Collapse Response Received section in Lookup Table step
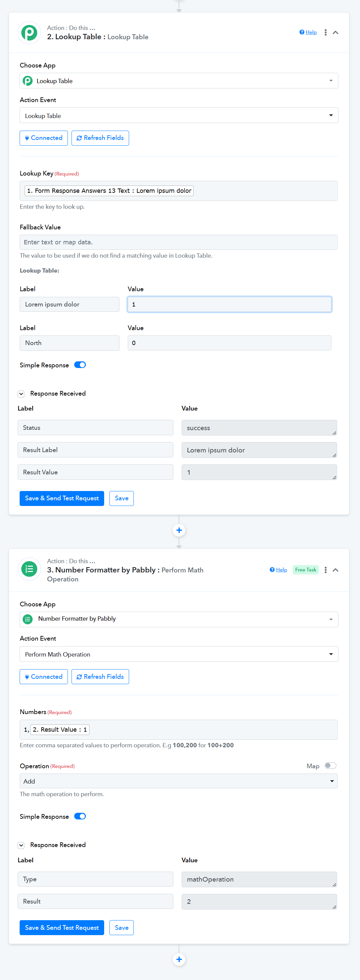Image resolution: width=360 pixels, height=980 pixels. (x=21, y=394)
